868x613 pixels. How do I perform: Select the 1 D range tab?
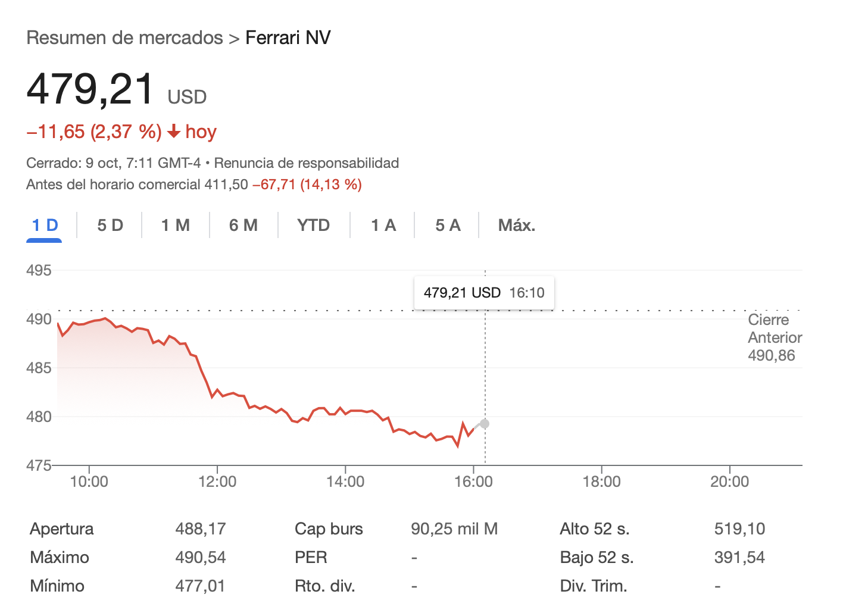pos(45,226)
